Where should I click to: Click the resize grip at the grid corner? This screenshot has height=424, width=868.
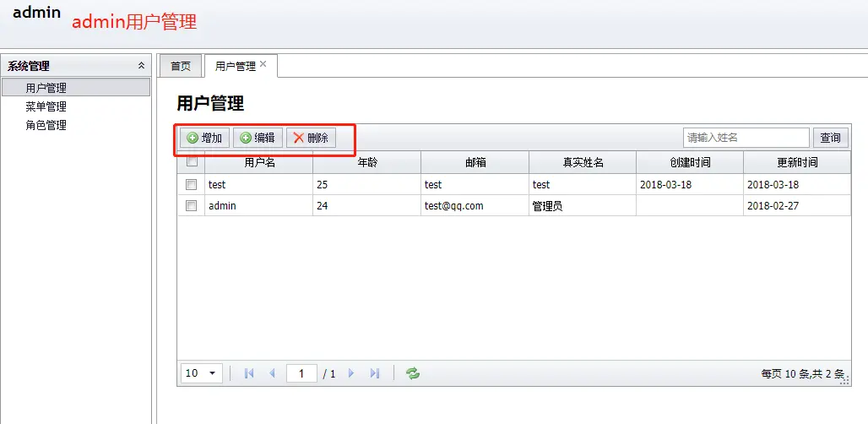pos(844,380)
